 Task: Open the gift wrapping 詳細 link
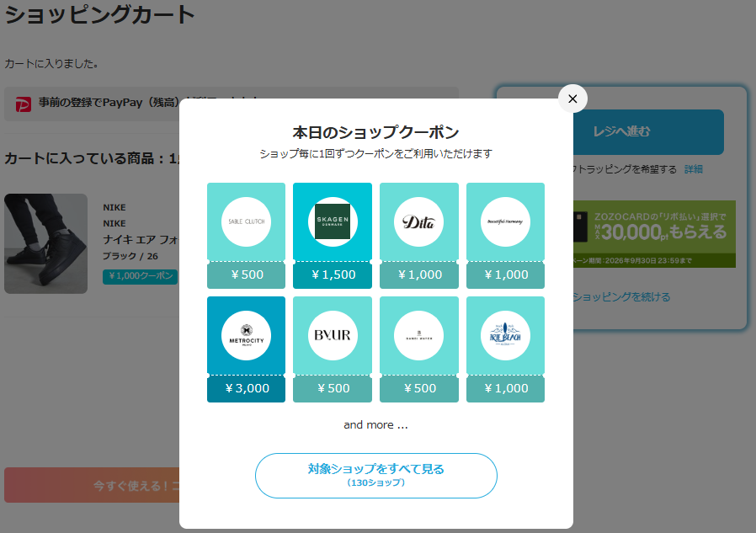pos(694,169)
